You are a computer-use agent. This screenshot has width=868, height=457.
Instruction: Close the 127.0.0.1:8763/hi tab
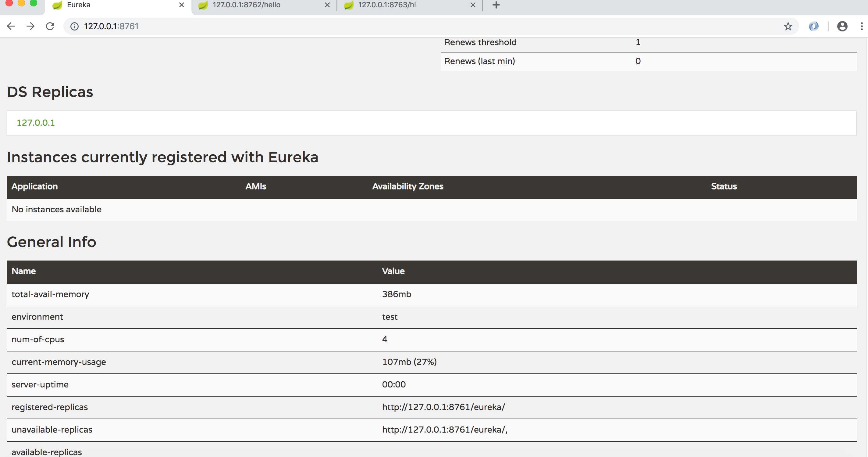[473, 5]
